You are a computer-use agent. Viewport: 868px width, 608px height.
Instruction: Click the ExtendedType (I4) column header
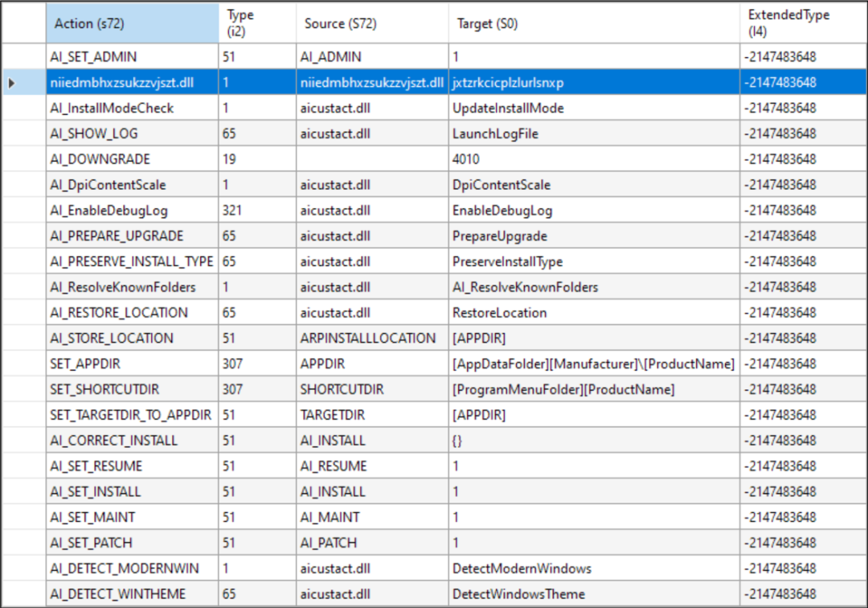(803, 23)
